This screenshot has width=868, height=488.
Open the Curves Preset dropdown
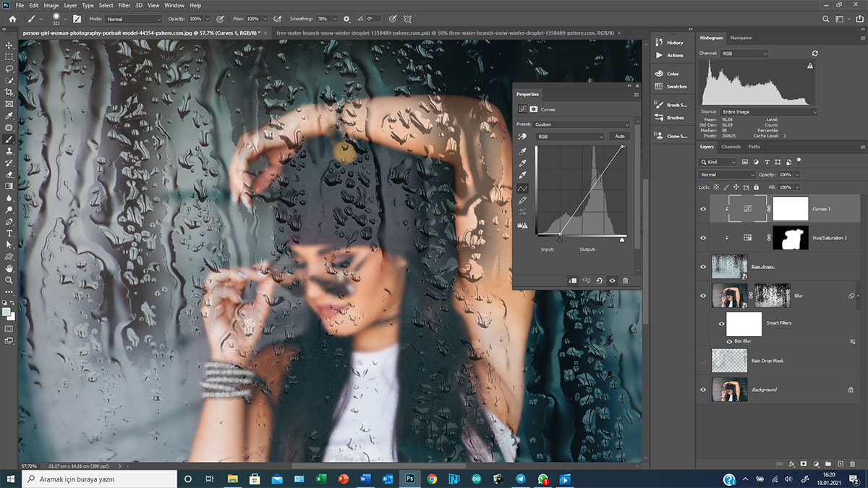[x=581, y=124]
